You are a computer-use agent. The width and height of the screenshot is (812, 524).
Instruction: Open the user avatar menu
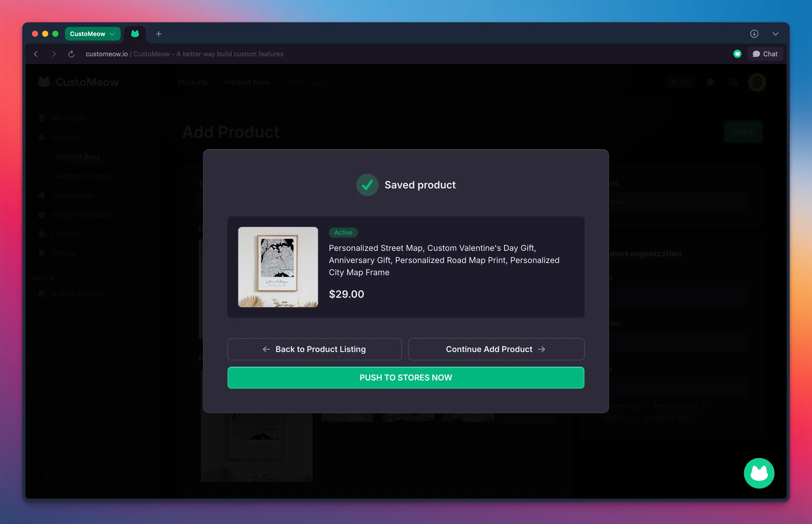point(757,82)
